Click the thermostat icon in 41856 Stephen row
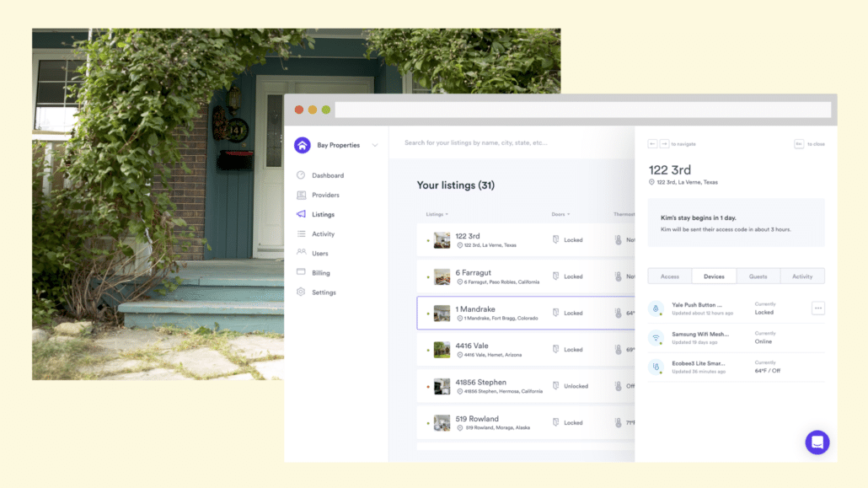 (619, 386)
